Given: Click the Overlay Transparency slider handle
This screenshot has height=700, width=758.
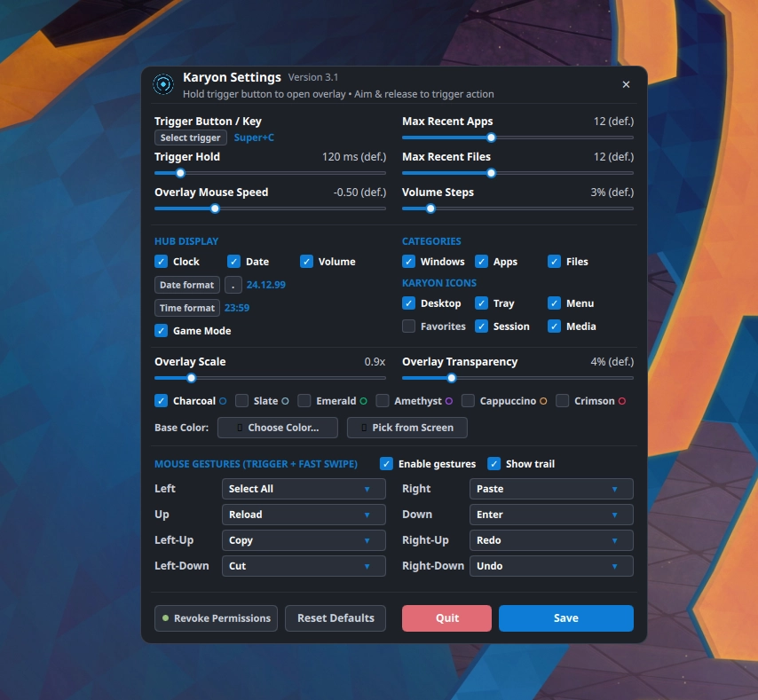Looking at the screenshot, I should click(x=452, y=378).
